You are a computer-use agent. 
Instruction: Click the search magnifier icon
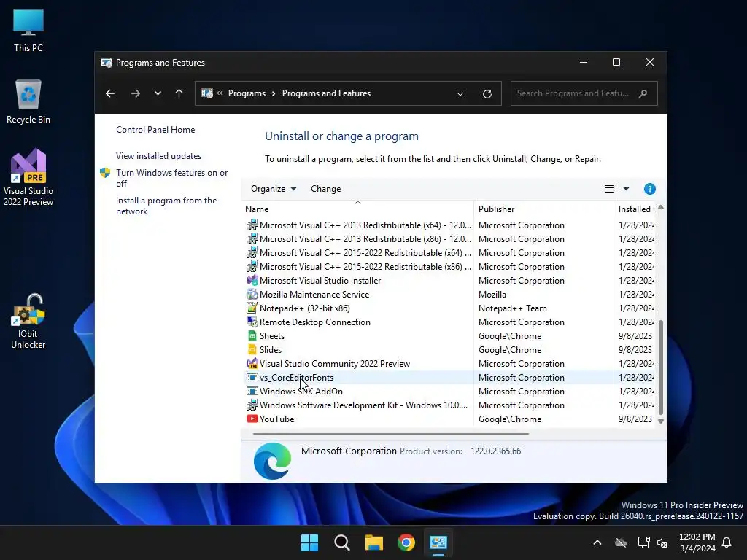[643, 93]
